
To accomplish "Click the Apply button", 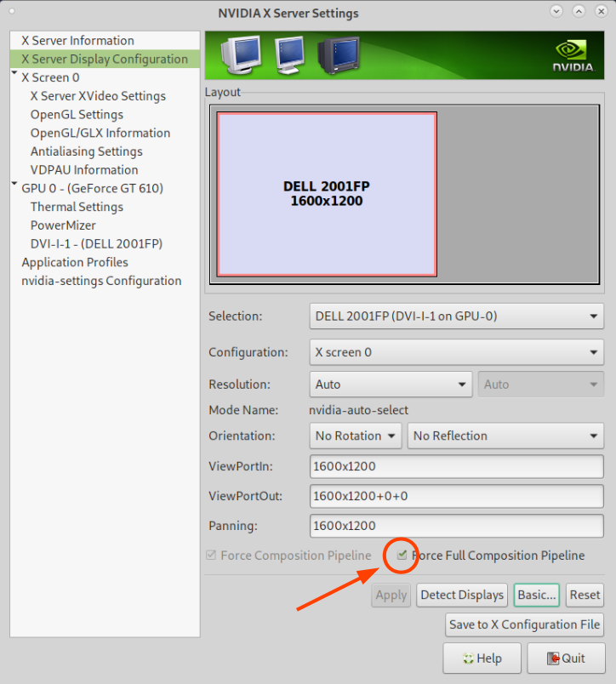I will pos(391,595).
